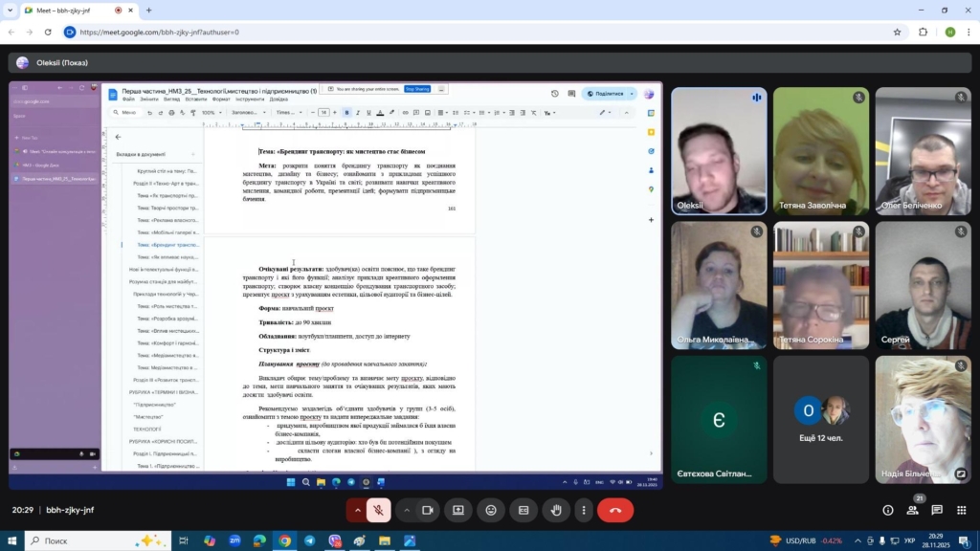980x551 pixels.
Task: Open a new Chrome tab
Action: pyautogui.click(x=148, y=11)
